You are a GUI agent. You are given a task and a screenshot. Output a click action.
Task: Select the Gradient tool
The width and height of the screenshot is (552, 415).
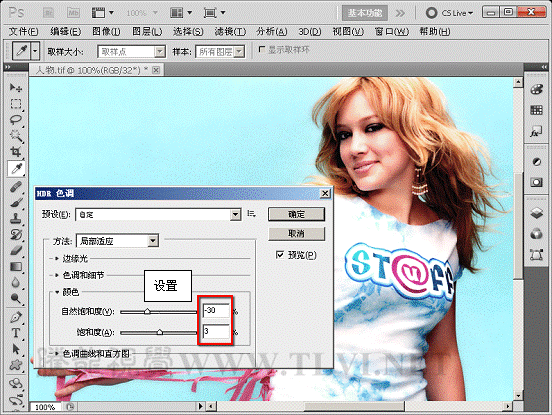pyautogui.click(x=16, y=266)
